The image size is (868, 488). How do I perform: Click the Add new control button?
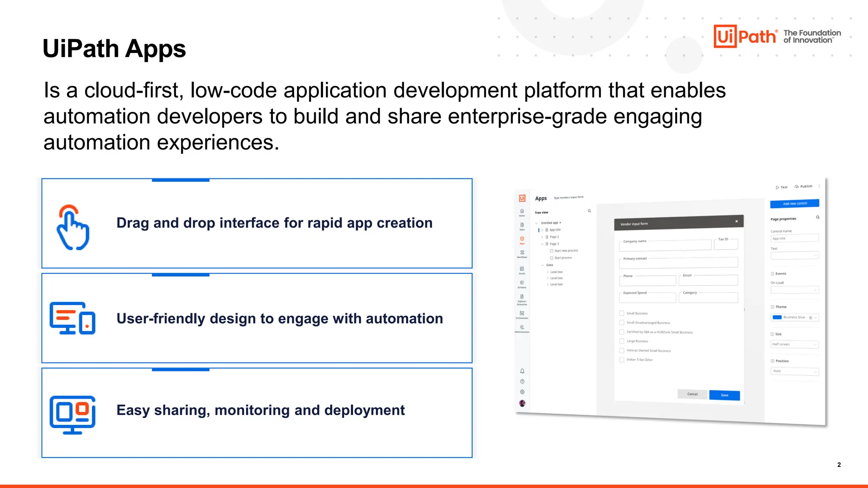point(794,203)
